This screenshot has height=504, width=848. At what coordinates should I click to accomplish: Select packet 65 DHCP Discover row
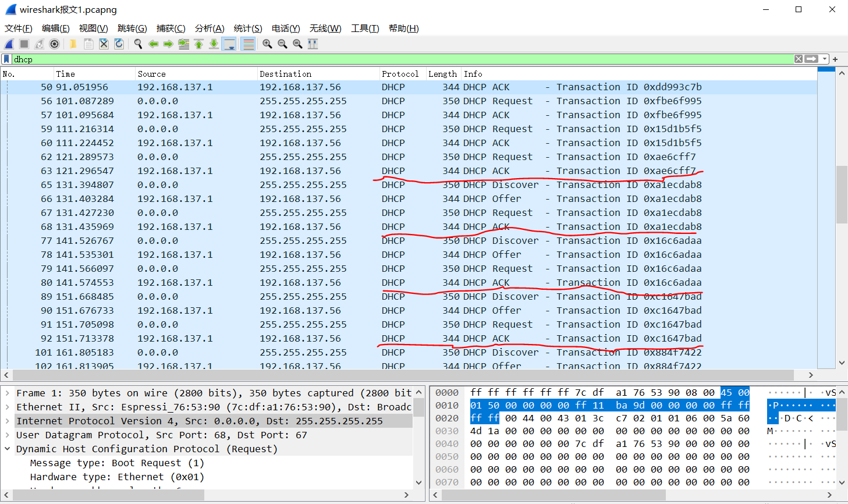click(409, 184)
